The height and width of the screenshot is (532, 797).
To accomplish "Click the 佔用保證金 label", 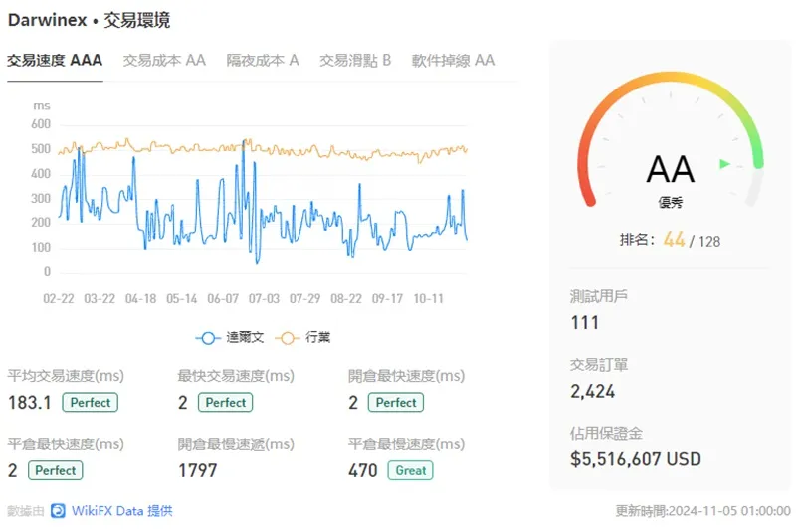I will click(x=606, y=433).
